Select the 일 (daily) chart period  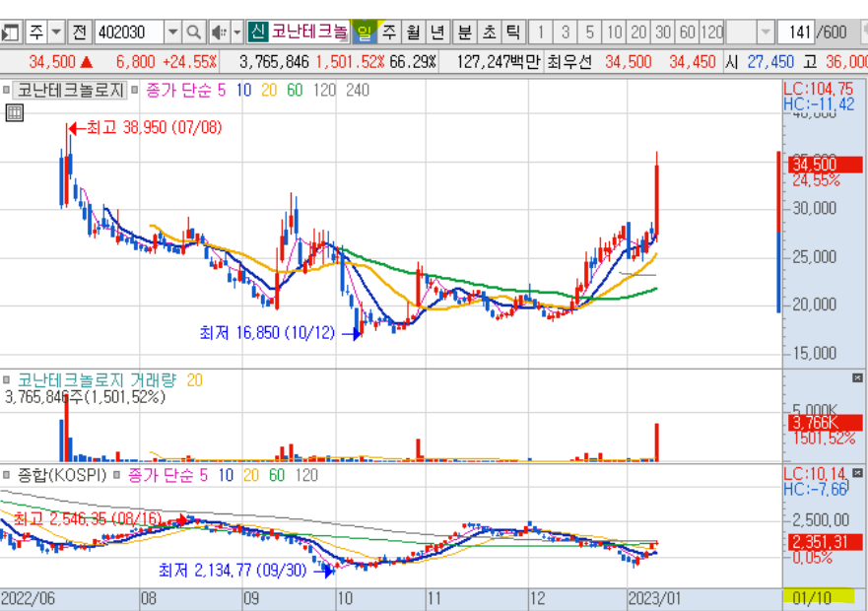click(365, 33)
